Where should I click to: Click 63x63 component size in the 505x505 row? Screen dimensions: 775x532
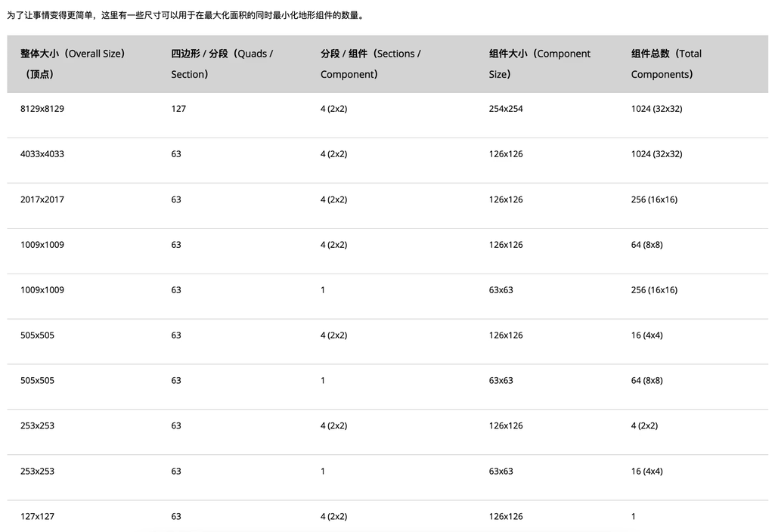tap(501, 381)
